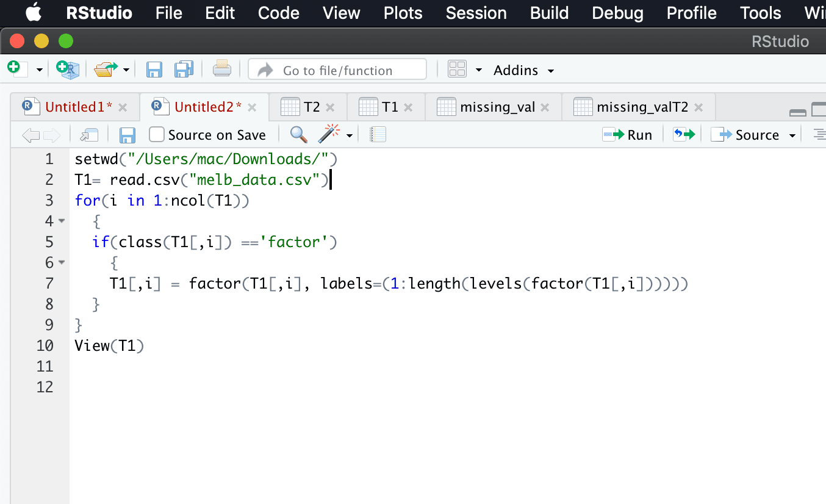Enable the Source on Save checkbox
Viewport: 826px width, 504px height.
(157, 134)
